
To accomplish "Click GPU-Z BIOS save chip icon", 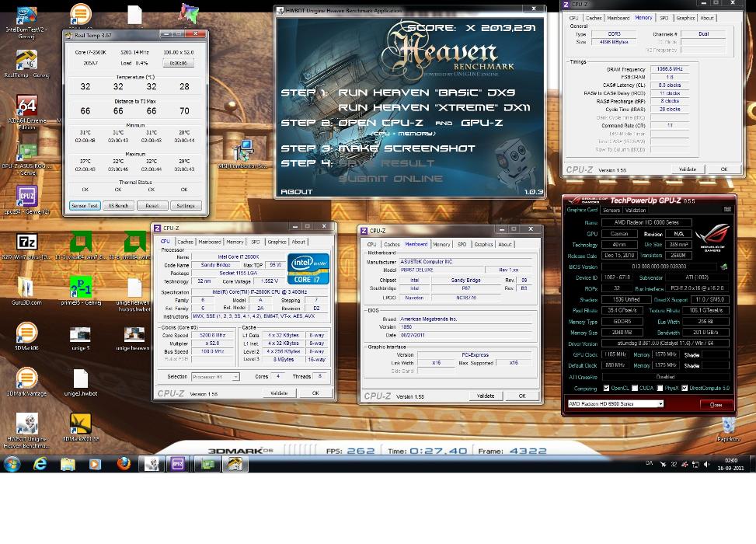I will (x=723, y=267).
